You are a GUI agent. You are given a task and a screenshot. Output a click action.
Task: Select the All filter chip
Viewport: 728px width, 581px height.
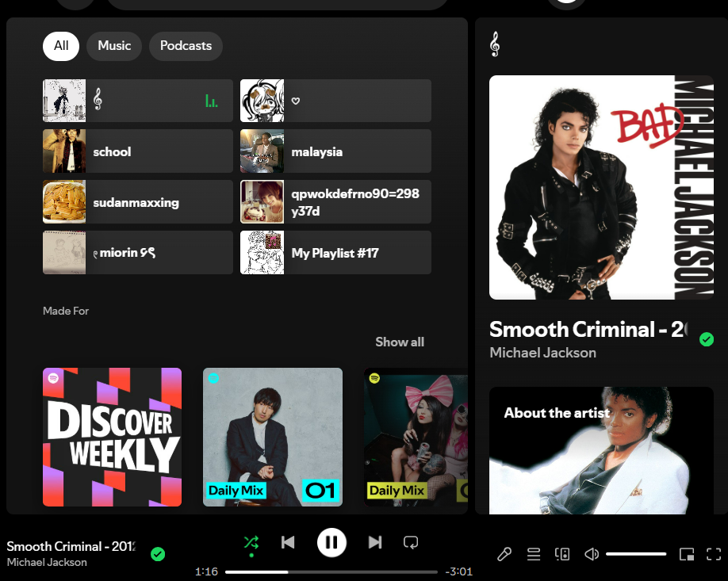61,46
